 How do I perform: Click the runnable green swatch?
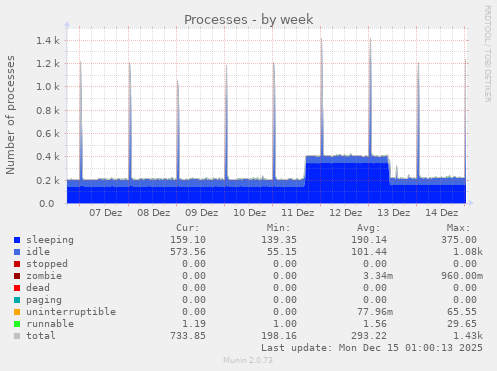coord(17,324)
